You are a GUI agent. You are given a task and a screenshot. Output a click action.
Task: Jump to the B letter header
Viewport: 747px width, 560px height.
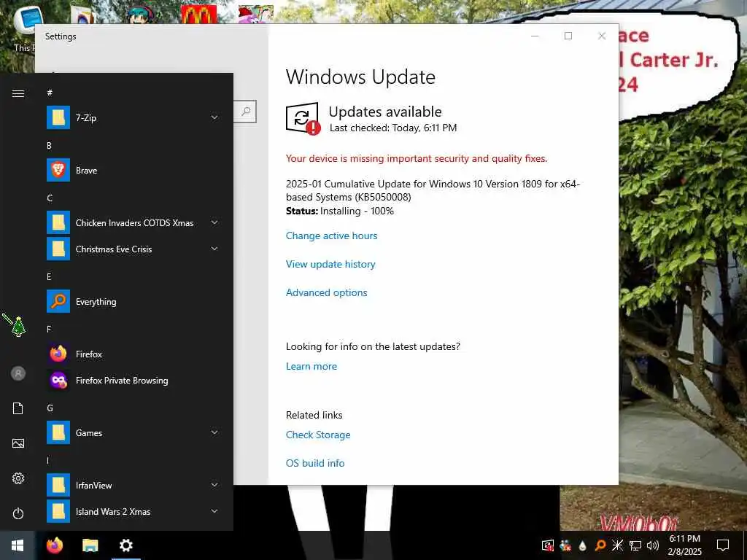[49, 146]
